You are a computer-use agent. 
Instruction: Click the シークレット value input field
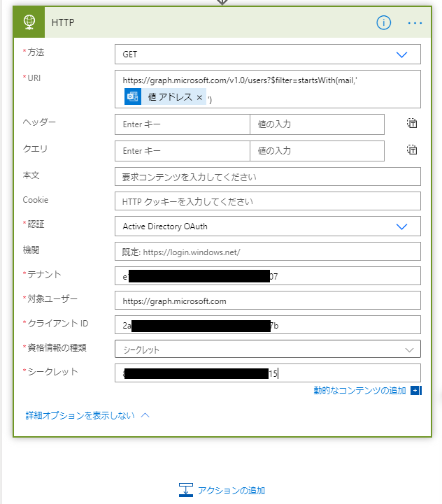[x=268, y=373]
